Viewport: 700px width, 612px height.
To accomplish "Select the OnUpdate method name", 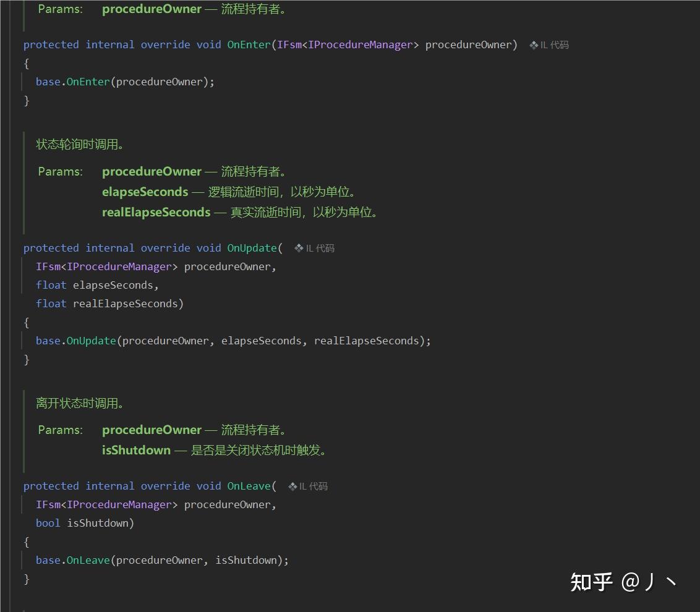I will pos(252,248).
